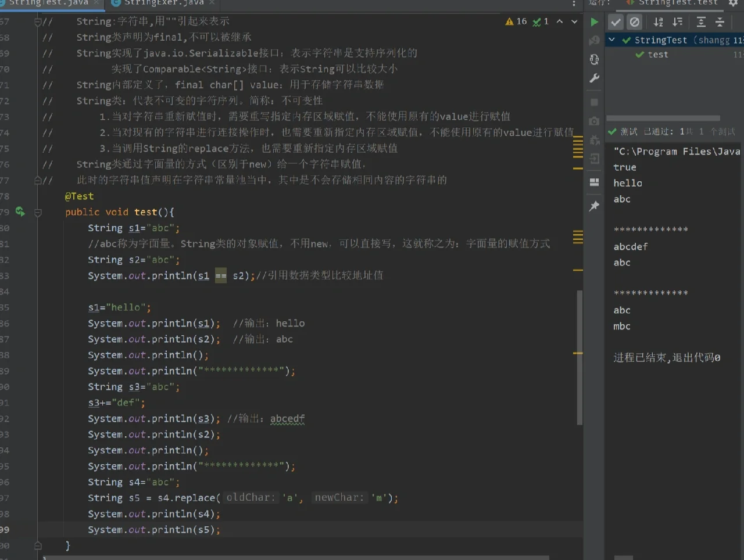The height and width of the screenshot is (560, 744).
Task: Click the oldChar: parameter hint
Action: point(250,497)
